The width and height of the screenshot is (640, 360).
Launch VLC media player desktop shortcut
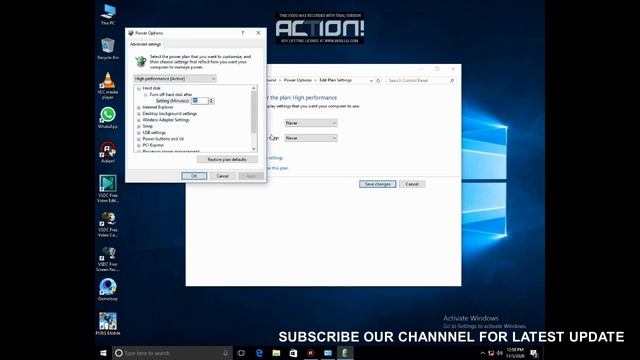tap(108, 85)
